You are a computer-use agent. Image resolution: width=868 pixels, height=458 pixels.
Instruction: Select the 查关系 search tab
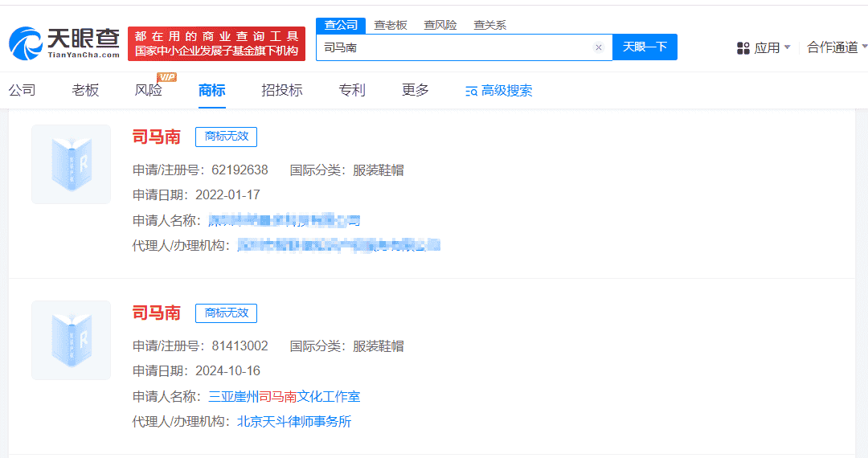click(489, 25)
